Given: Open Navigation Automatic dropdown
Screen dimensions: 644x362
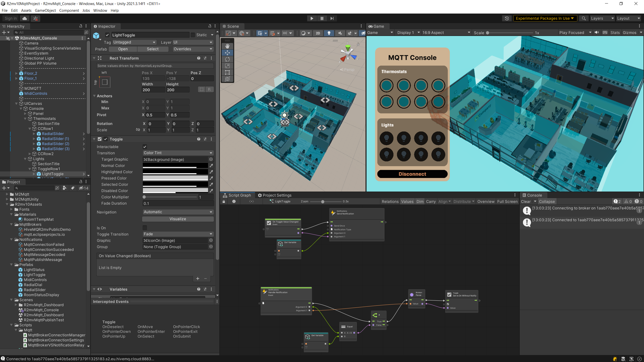Looking at the screenshot, I should 178,212.
